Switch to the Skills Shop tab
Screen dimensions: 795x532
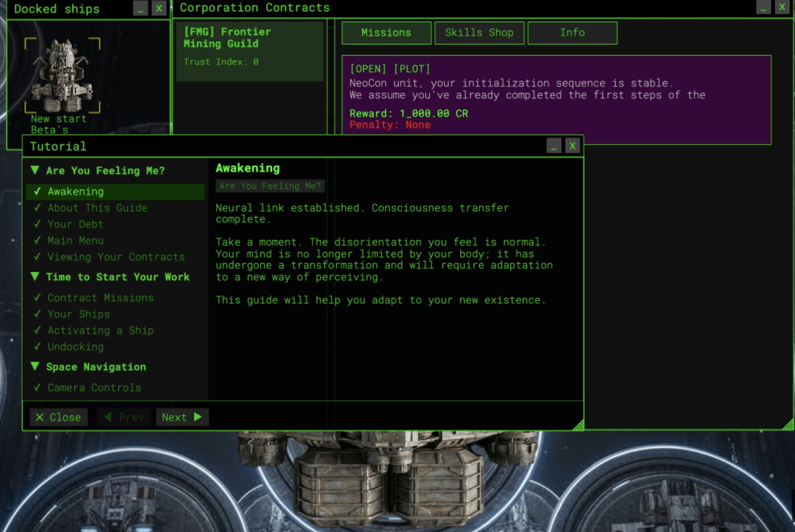click(x=479, y=33)
